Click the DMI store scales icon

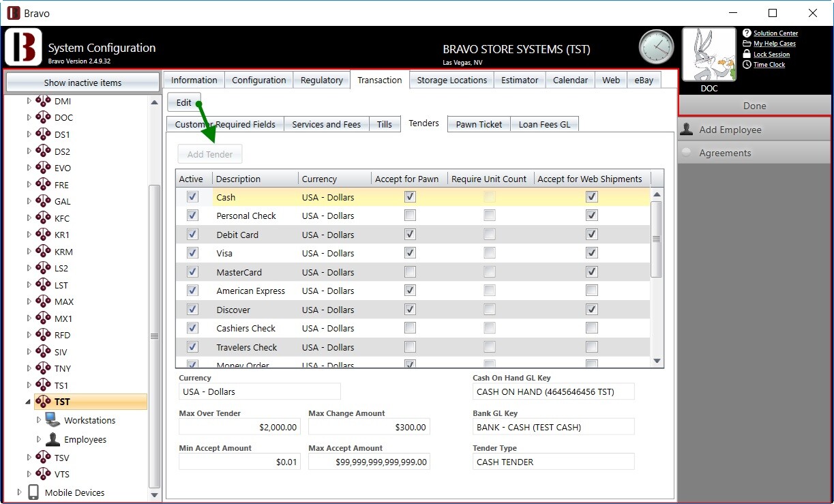tap(43, 101)
